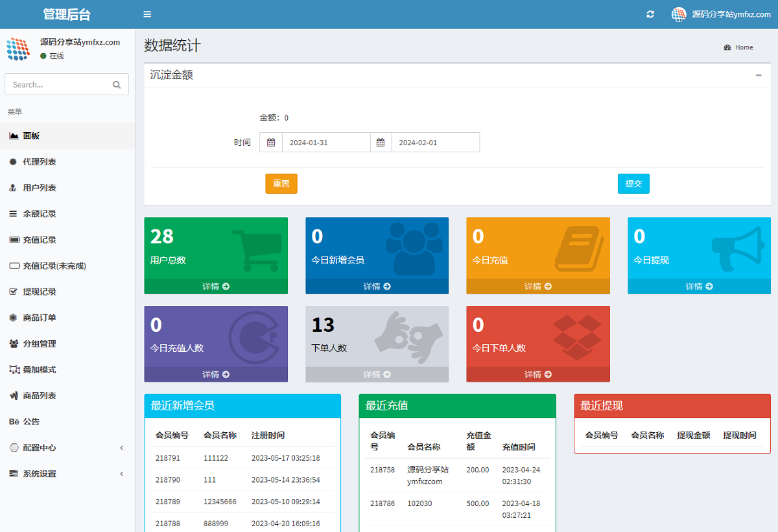Go to 提现记录 in sidebar menu
The image size is (778, 532).
coord(40,292)
